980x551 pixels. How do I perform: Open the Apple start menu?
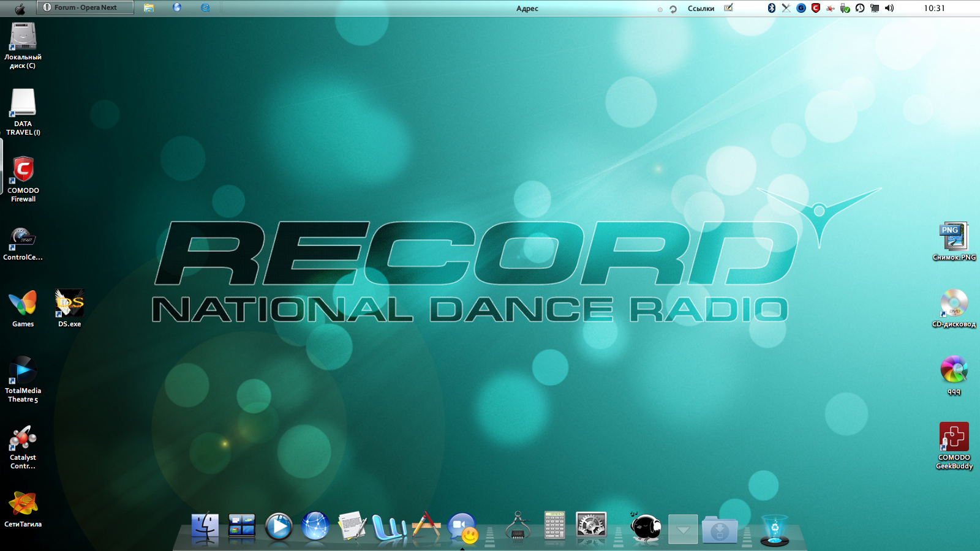coord(20,9)
